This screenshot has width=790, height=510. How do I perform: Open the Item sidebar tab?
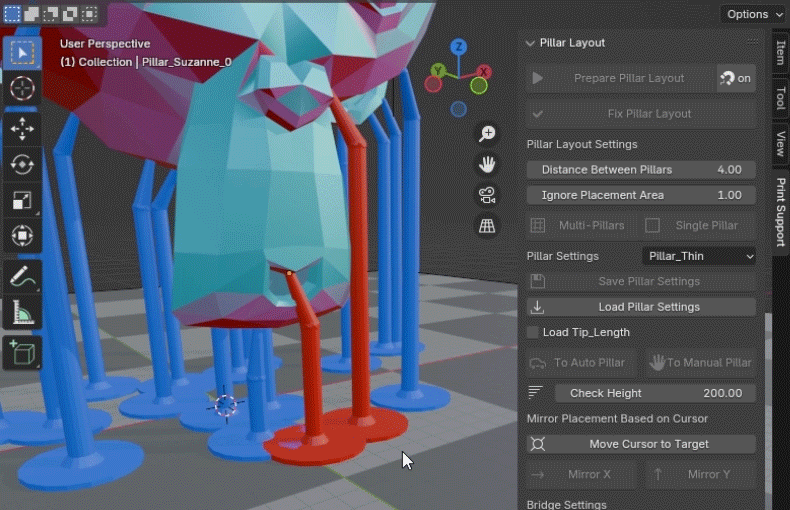780,52
